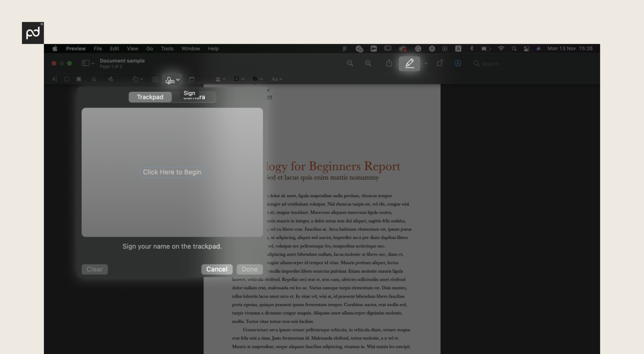The image size is (644, 354).
Task: Insert a text box from the toolbar
Action: pos(155,79)
